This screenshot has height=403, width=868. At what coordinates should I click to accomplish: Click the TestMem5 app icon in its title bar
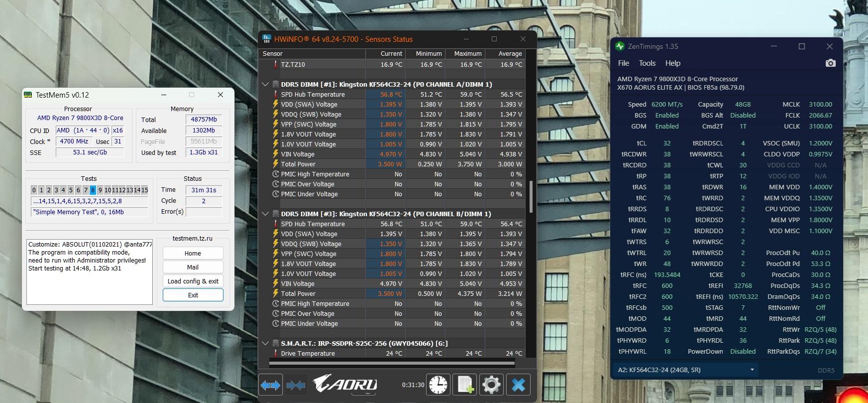28,95
